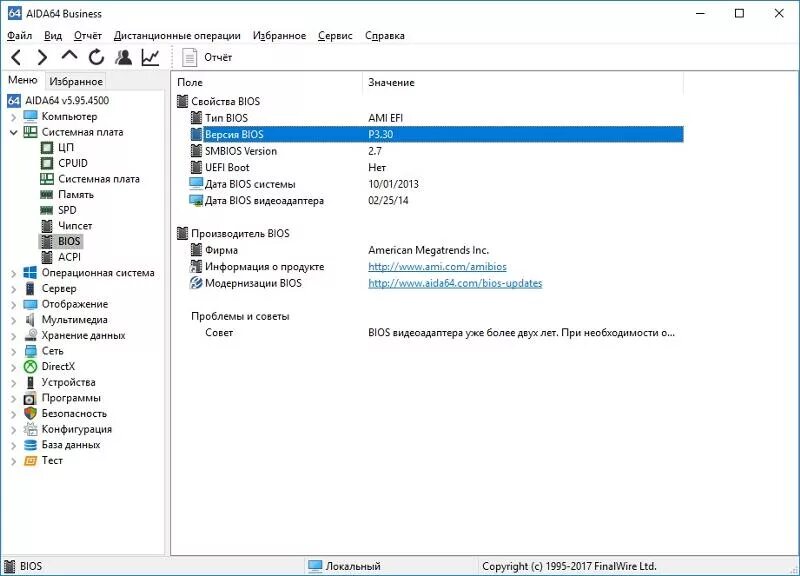
Task: Open the Отчёт menu in menu bar
Action: click(x=88, y=36)
